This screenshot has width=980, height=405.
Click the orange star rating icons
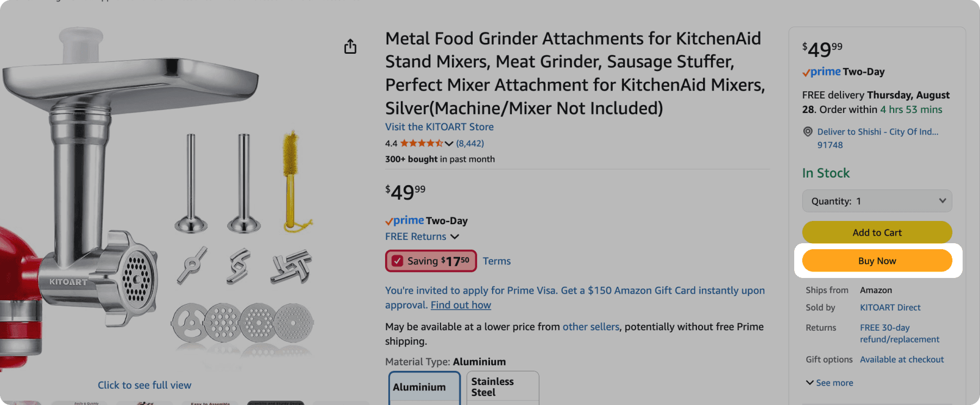click(x=421, y=143)
